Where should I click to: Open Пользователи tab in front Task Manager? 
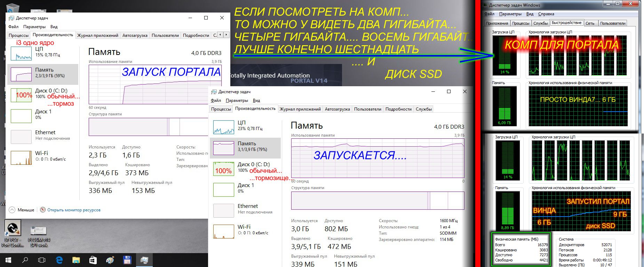pos(368,109)
